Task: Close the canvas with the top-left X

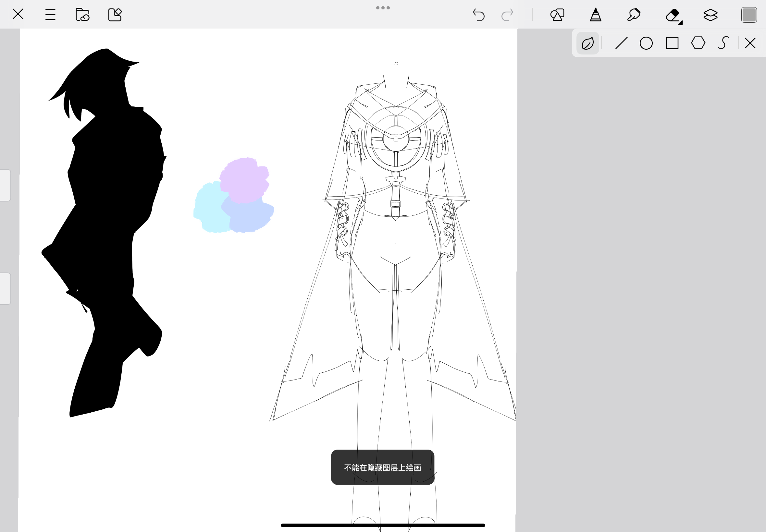Action: [x=18, y=14]
